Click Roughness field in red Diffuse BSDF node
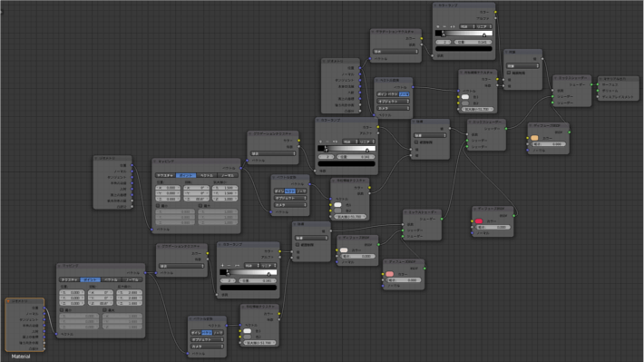Image resolution: width=644 pixels, height=362 pixels. point(493,227)
